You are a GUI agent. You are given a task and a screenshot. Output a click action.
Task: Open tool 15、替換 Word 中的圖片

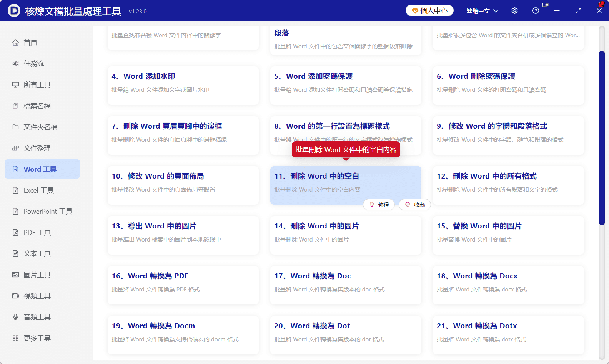point(508,235)
